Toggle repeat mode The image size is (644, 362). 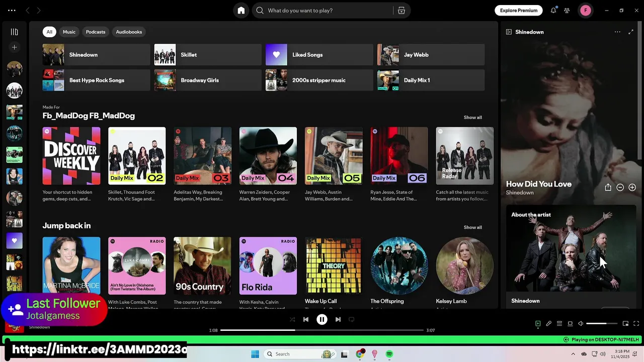click(352, 319)
